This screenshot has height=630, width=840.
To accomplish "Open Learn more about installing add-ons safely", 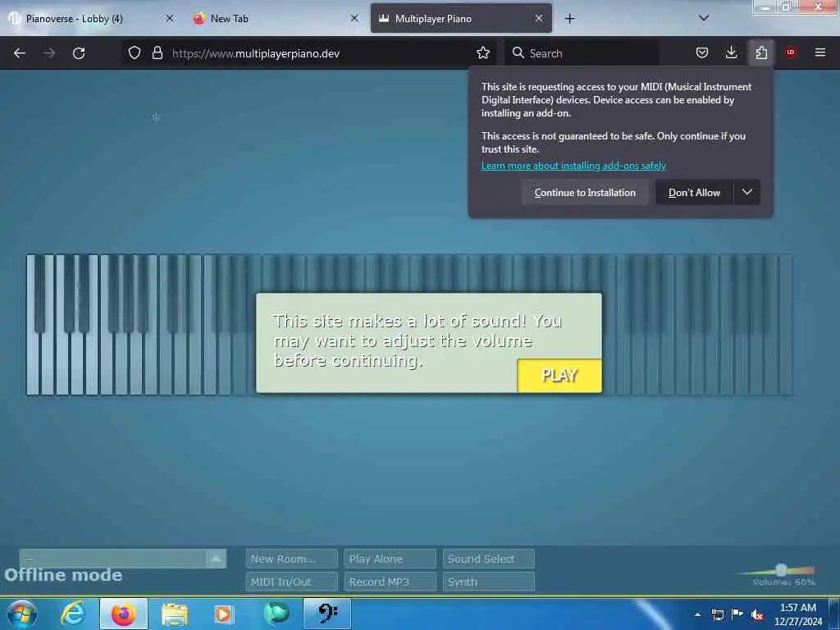I will click(573, 166).
